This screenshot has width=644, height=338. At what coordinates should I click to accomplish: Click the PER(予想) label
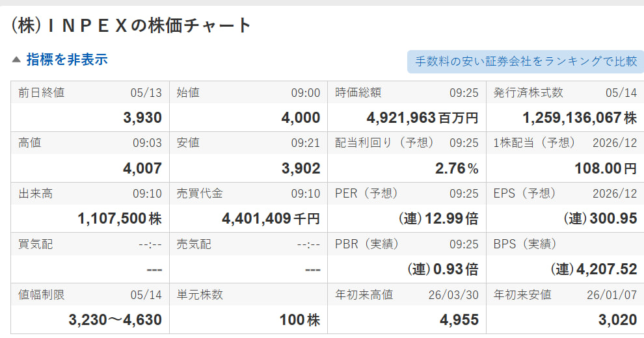(366, 193)
